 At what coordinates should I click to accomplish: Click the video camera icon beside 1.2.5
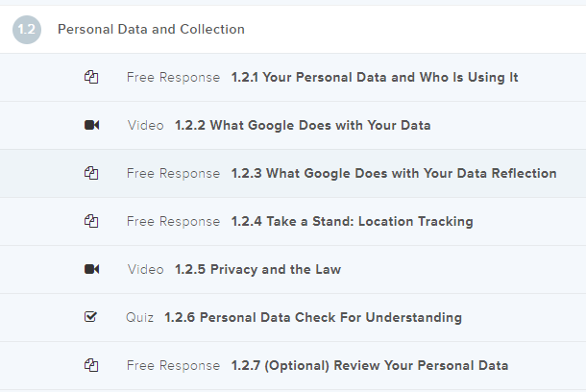click(x=91, y=269)
